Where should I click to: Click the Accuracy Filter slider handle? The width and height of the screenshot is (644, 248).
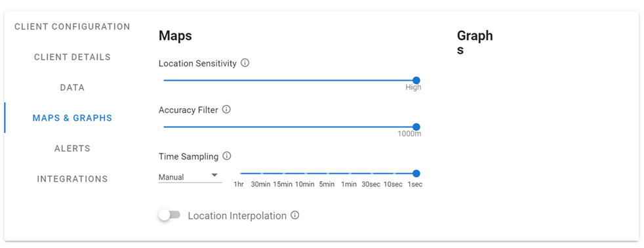point(416,127)
